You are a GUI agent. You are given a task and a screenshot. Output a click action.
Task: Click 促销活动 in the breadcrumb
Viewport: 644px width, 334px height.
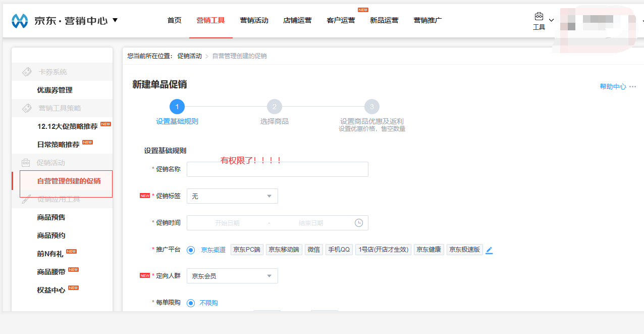click(x=189, y=56)
